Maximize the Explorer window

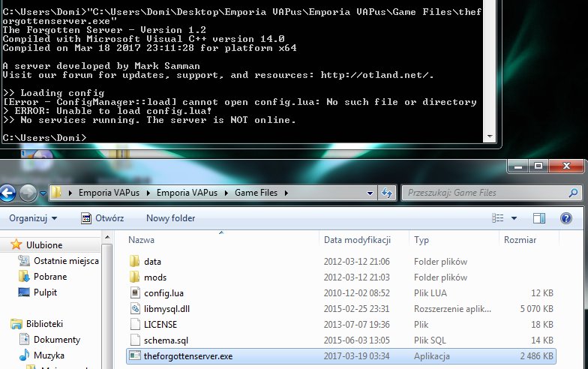[538, 166]
